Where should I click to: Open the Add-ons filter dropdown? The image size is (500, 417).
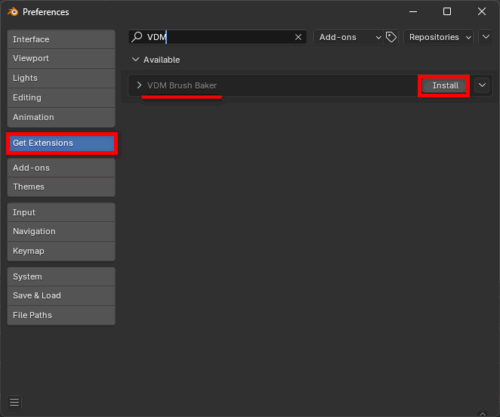click(349, 37)
